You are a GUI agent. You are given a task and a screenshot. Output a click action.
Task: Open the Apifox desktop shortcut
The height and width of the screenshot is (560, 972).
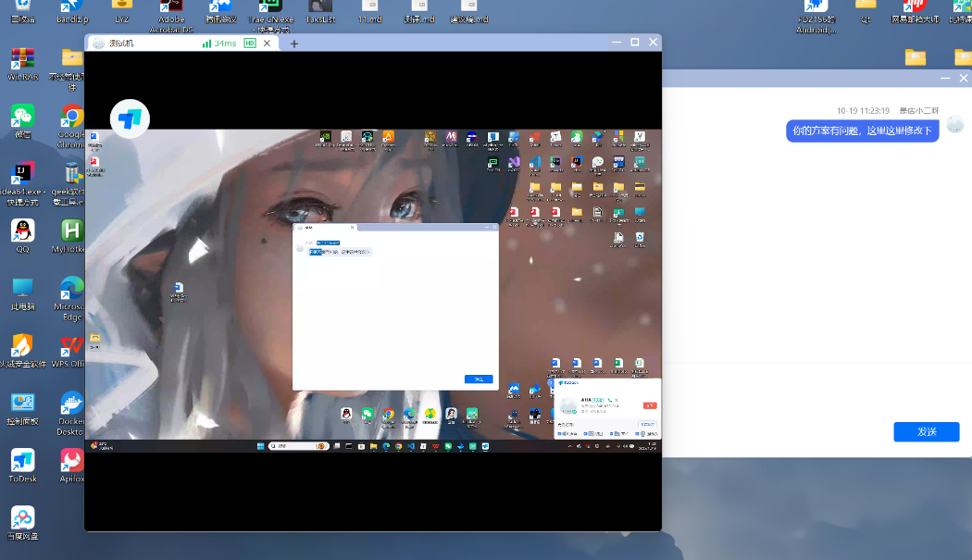[x=72, y=463]
